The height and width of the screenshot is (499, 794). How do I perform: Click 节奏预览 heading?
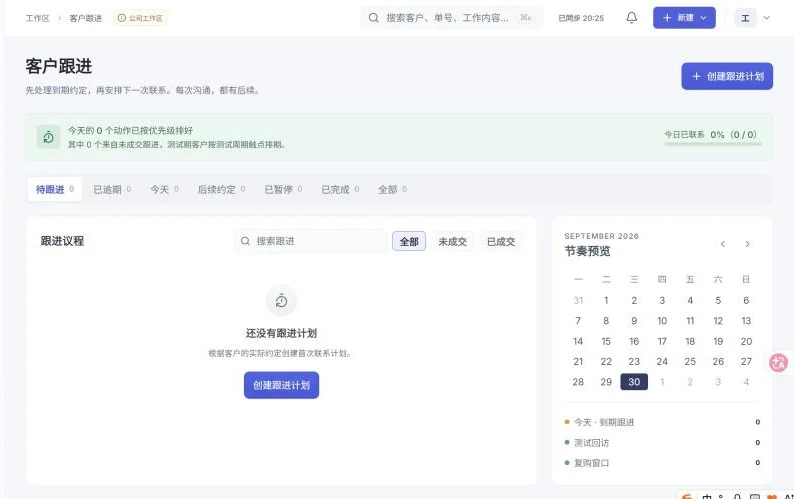pyautogui.click(x=587, y=251)
